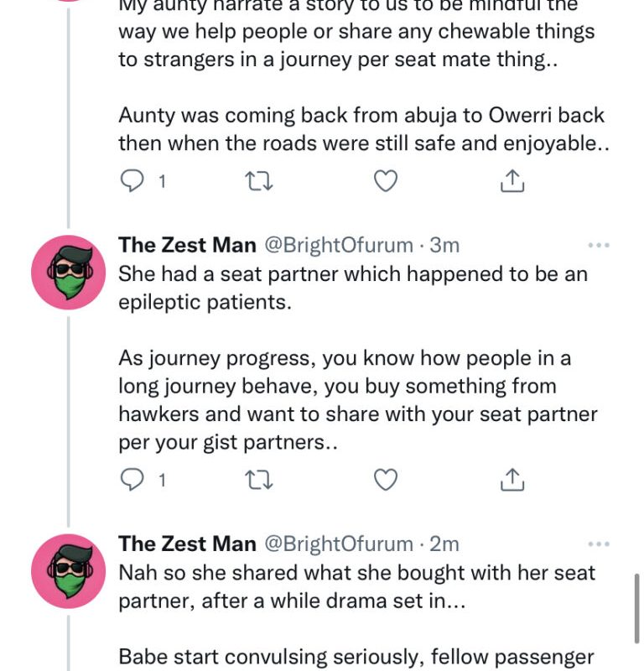
Task: Open The Zest Man profile name on 2m tweet
Action: 187,544
